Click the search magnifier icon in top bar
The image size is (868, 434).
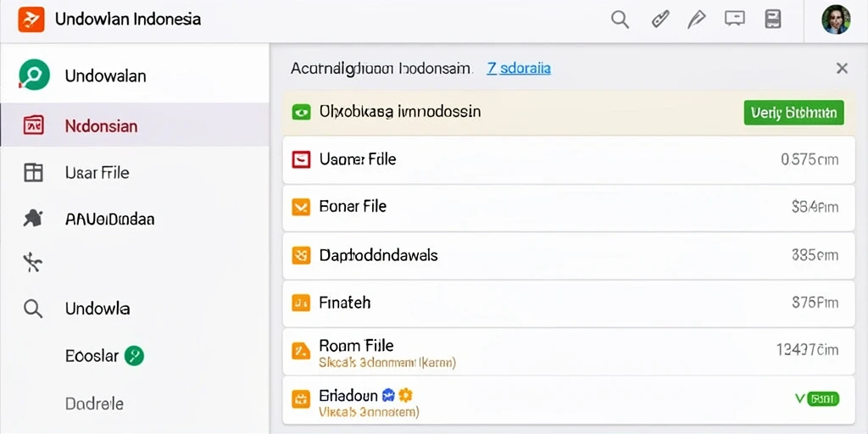point(620,20)
